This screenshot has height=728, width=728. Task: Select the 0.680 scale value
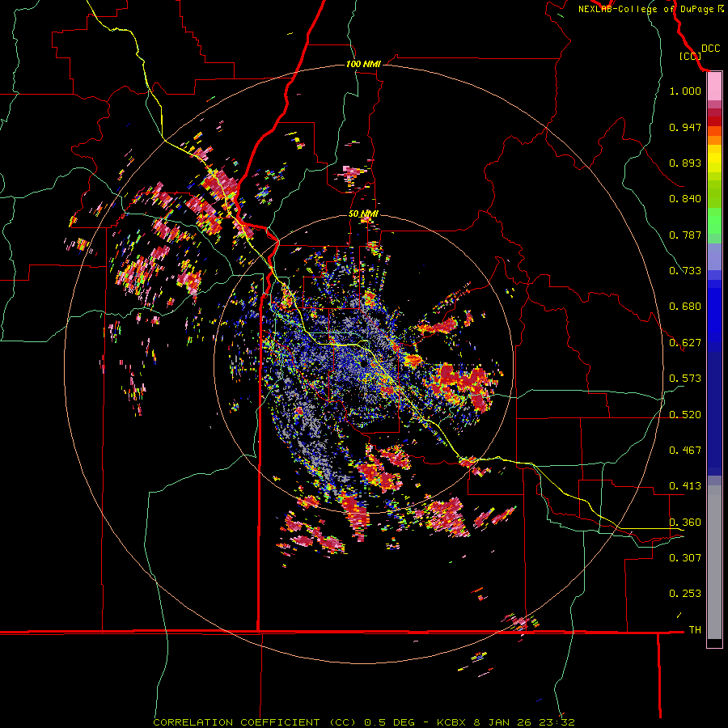pos(685,307)
